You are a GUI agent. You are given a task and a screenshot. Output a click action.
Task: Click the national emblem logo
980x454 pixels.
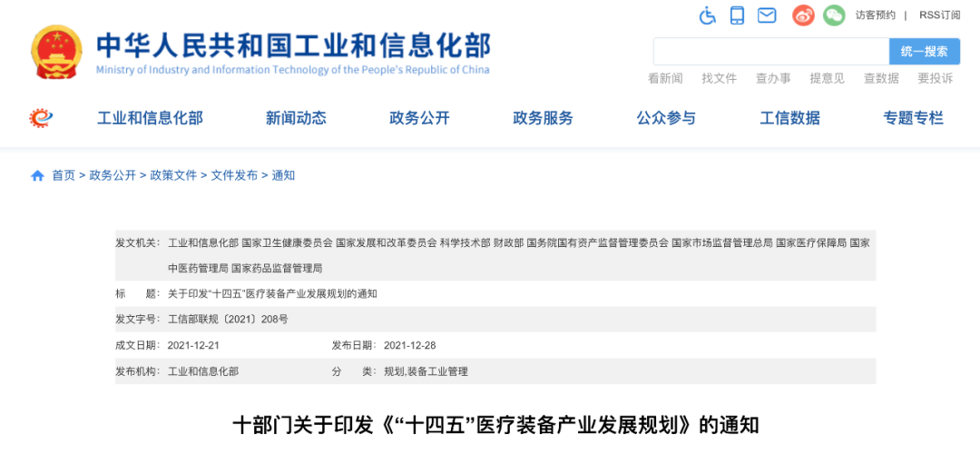click(x=56, y=52)
